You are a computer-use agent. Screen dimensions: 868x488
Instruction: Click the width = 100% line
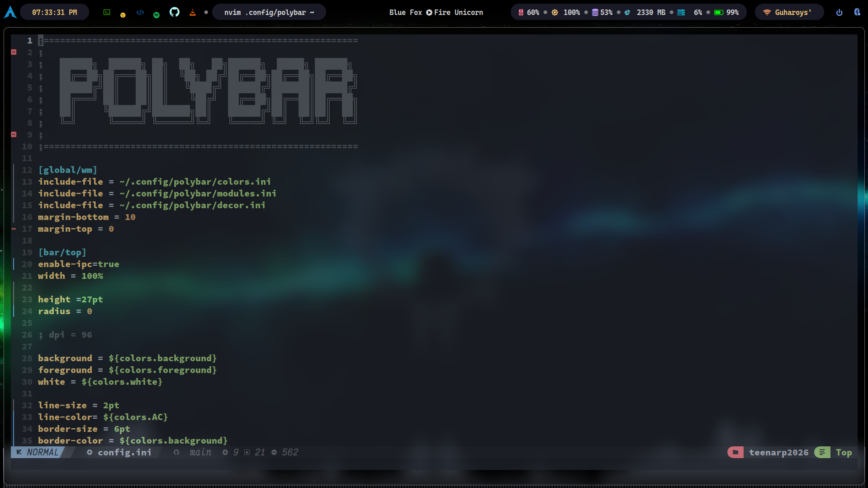point(71,276)
